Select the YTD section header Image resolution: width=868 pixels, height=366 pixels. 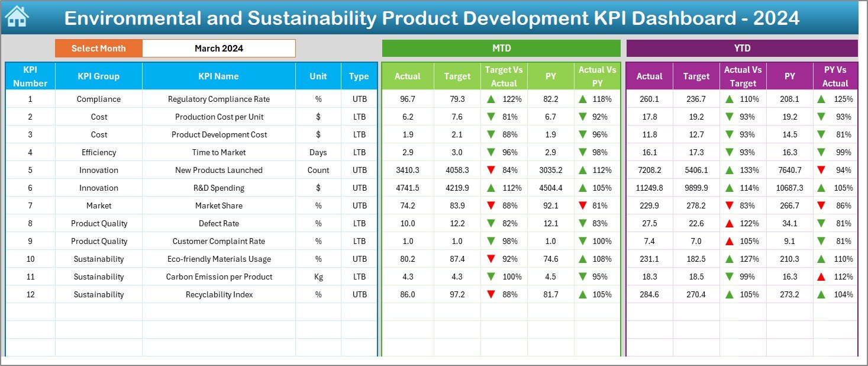[x=742, y=49]
